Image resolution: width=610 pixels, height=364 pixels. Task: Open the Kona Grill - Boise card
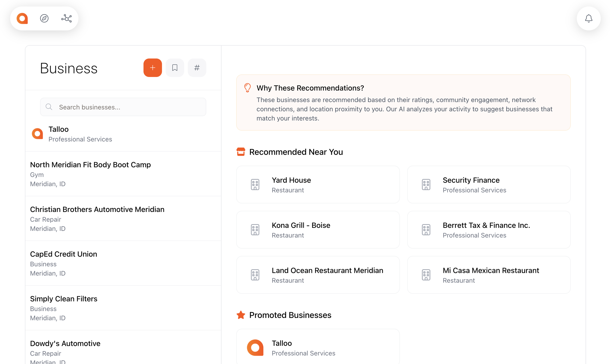(318, 230)
